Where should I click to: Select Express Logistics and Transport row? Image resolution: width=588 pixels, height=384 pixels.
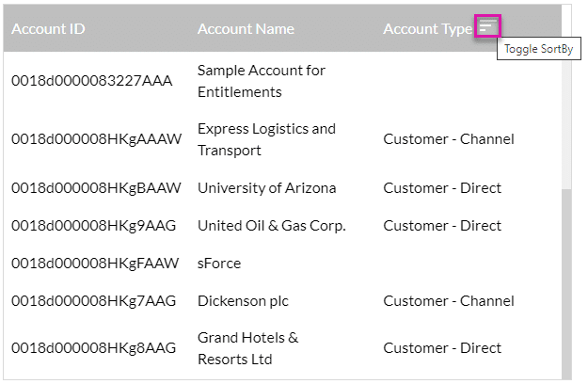(283, 139)
